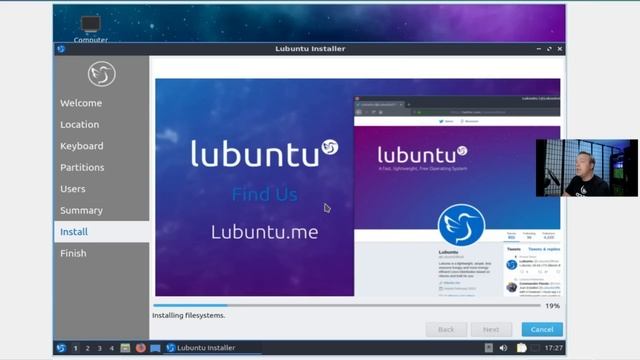Screen dimensions: 640x360
Task: Select the Location step in the sidebar
Action: pyautogui.click(x=101, y=124)
